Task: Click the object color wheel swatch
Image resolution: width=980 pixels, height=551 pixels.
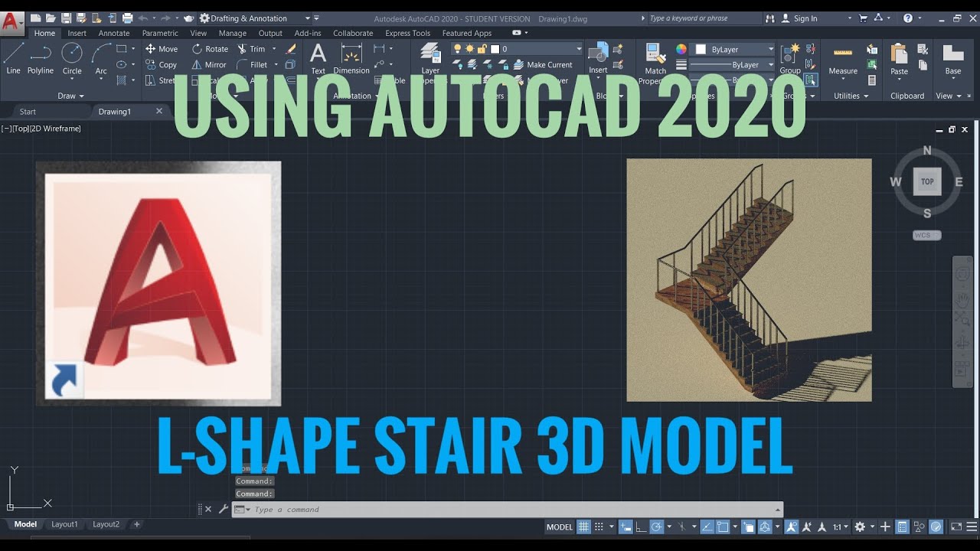Action: tap(681, 49)
